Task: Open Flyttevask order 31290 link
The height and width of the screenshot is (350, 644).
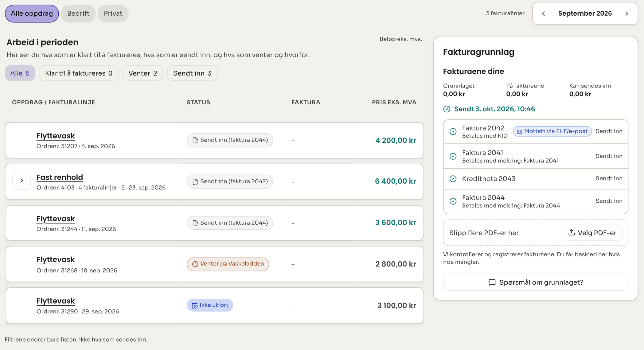Action: (x=56, y=301)
